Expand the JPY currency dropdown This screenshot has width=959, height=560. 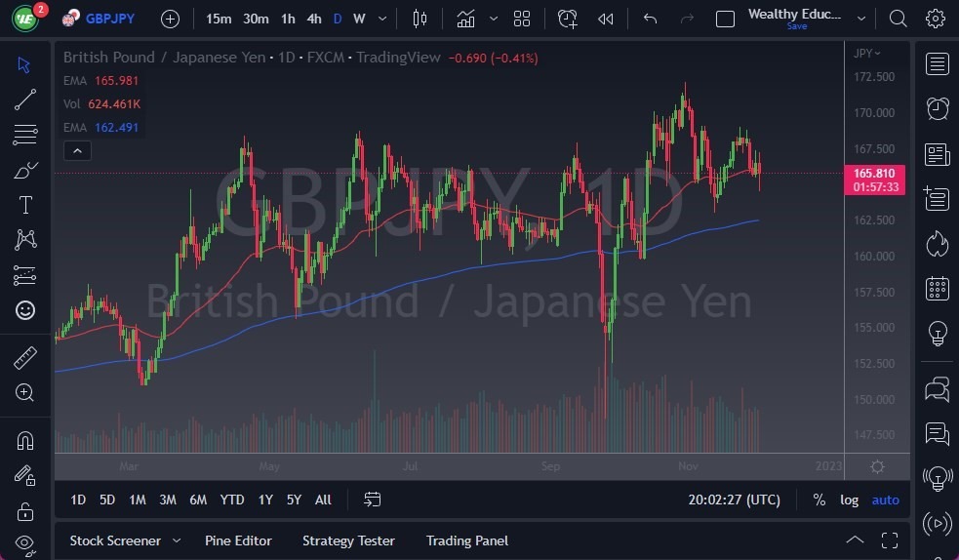pos(866,54)
